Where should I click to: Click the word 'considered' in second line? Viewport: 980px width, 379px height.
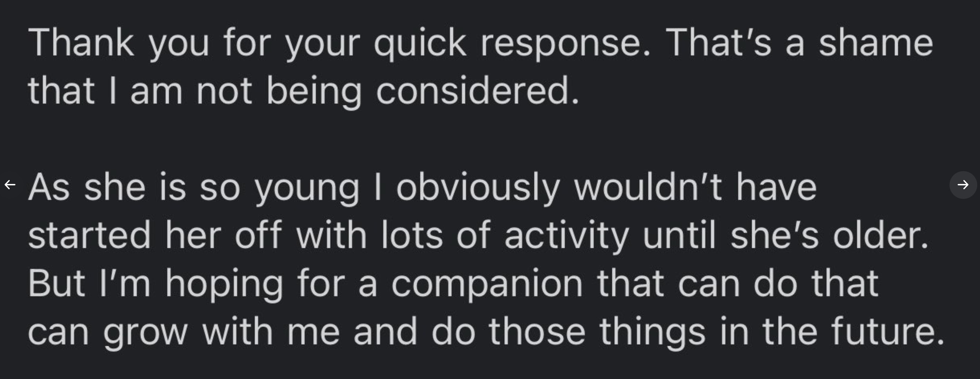[x=478, y=90]
